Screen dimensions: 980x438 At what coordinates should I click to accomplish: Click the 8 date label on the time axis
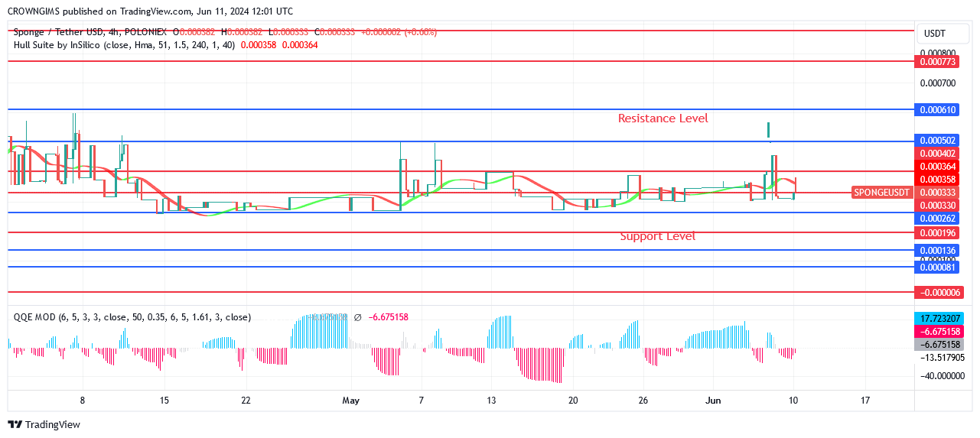[82, 401]
